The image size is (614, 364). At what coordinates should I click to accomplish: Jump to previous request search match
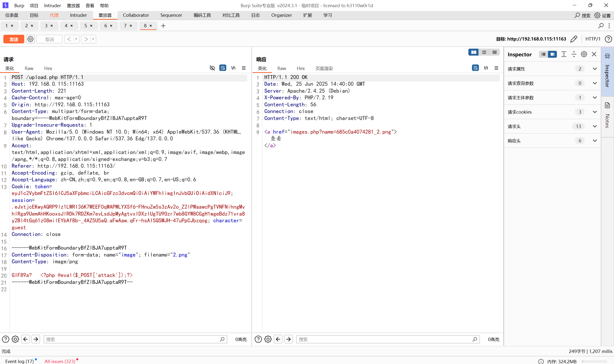pyautogui.click(x=25, y=339)
